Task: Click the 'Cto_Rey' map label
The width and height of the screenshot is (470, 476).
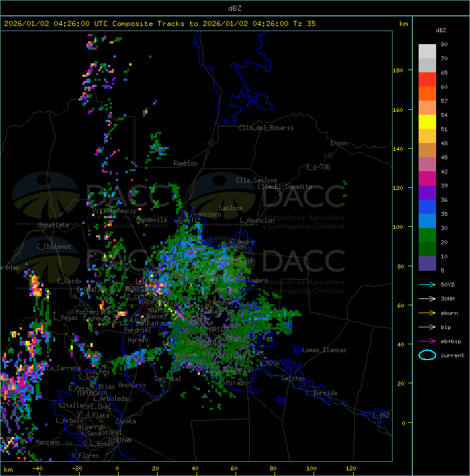Action: coord(97,371)
